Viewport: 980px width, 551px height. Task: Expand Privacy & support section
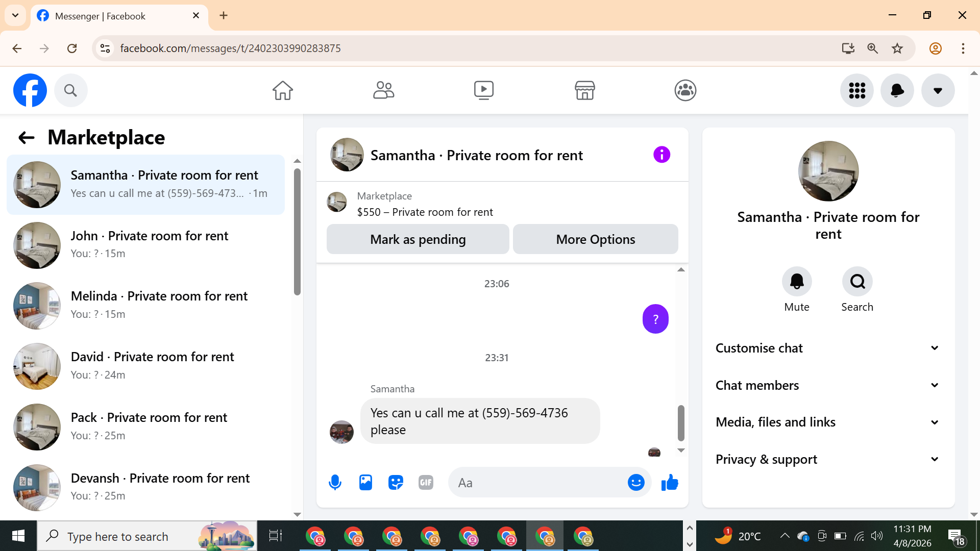(827, 459)
